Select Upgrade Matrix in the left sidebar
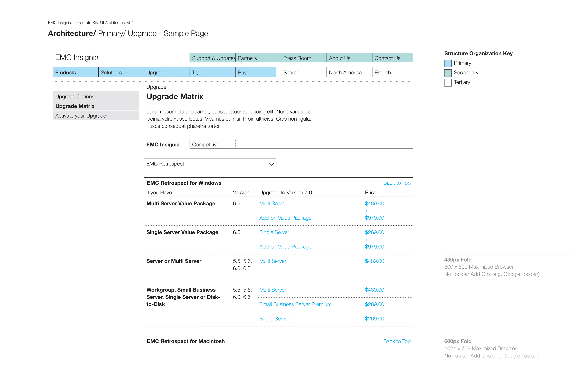This screenshot has width=588, height=380. (x=96, y=106)
